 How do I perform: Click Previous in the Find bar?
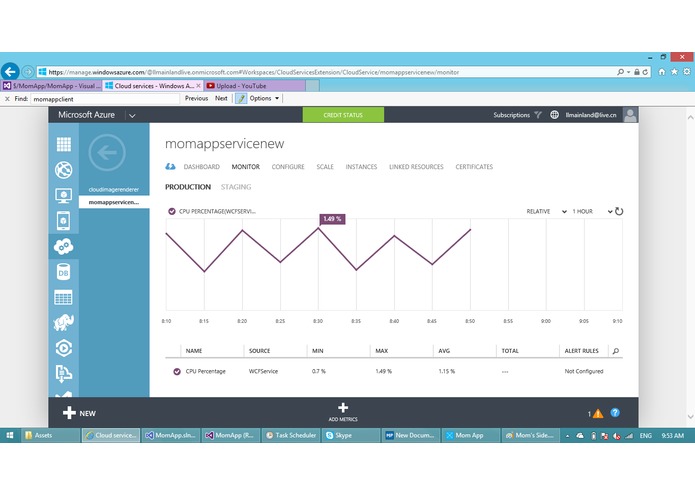[196, 98]
